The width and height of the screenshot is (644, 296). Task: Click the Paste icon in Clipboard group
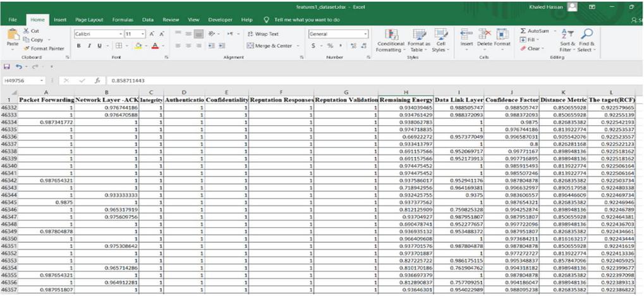point(13,38)
